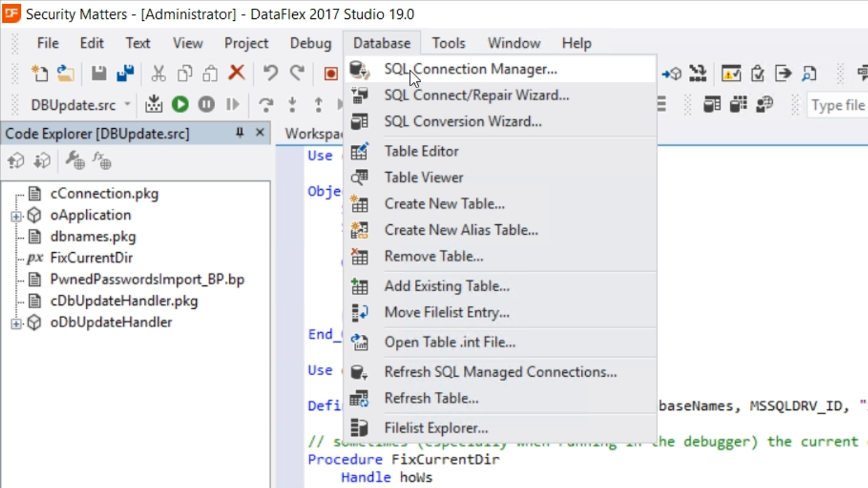The height and width of the screenshot is (488, 868).
Task: Choose SQL Connection Manager menu item
Action: pyautogui.click(x=470, y=69)
